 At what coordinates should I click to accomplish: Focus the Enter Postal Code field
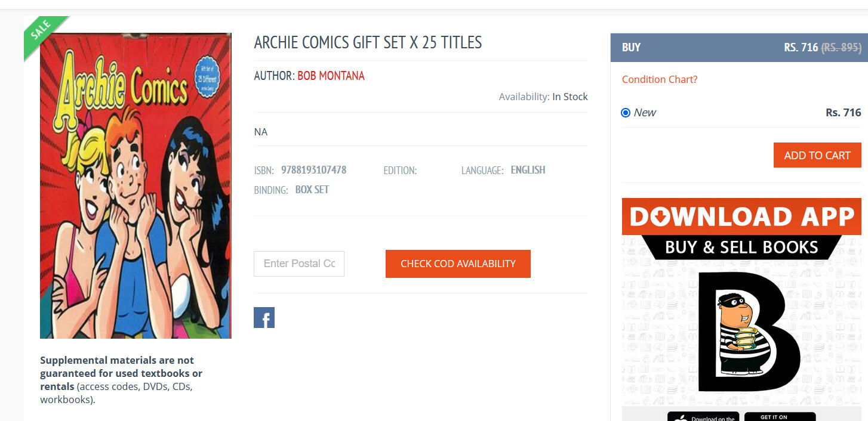tap(299, 264)
